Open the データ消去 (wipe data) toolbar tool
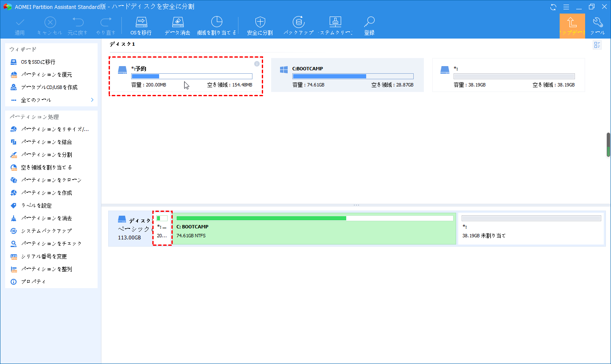 tap(177, 26)
